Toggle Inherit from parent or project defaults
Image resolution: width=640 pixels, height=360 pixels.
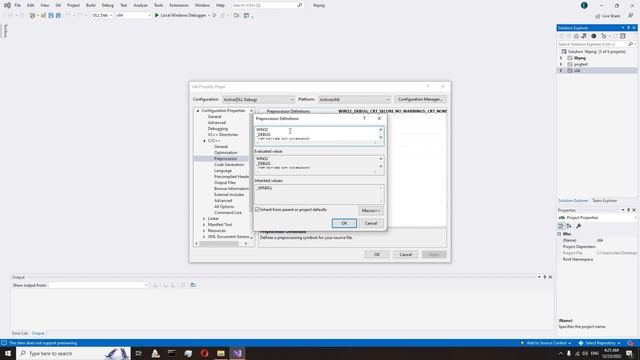point(258,210)
